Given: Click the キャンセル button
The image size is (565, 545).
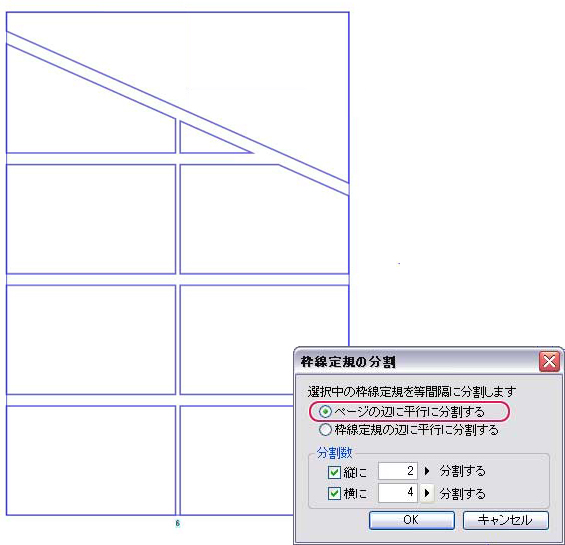Looking at the screenshot, I should [x=505, y=520].
